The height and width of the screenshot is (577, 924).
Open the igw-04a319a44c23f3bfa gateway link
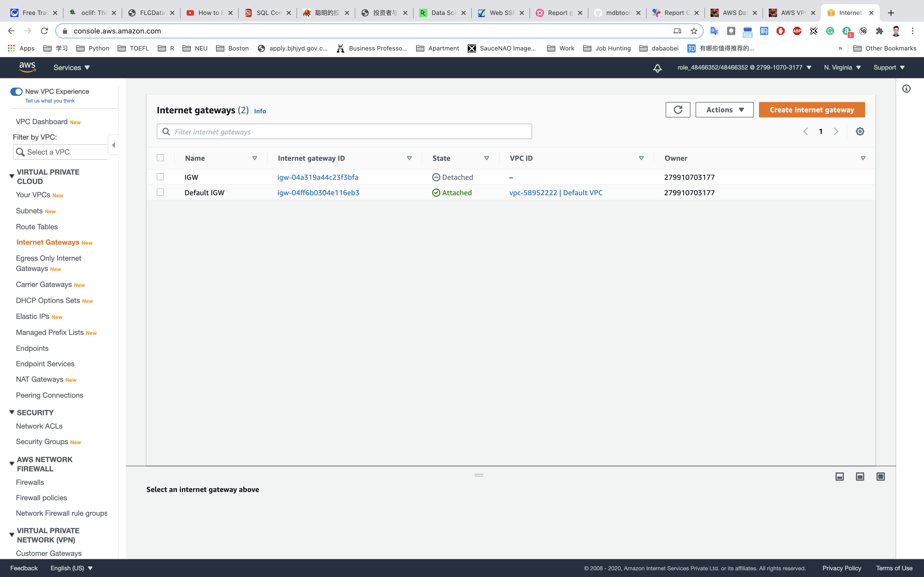318,177
